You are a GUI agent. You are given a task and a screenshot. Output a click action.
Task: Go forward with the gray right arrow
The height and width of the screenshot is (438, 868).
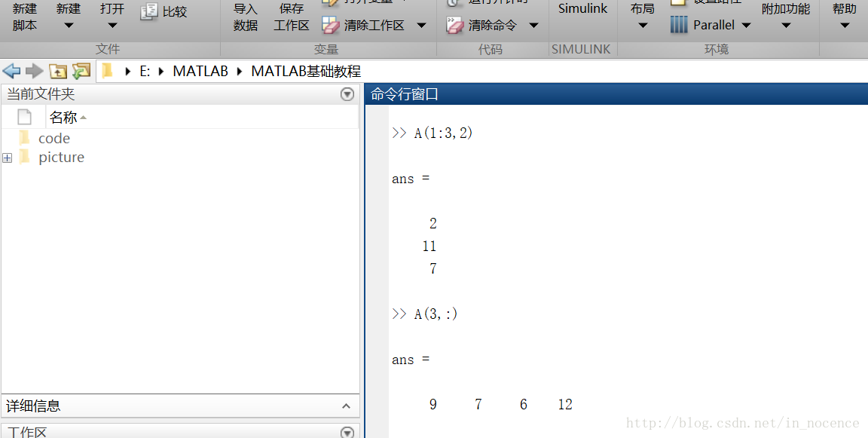[34, 71]
